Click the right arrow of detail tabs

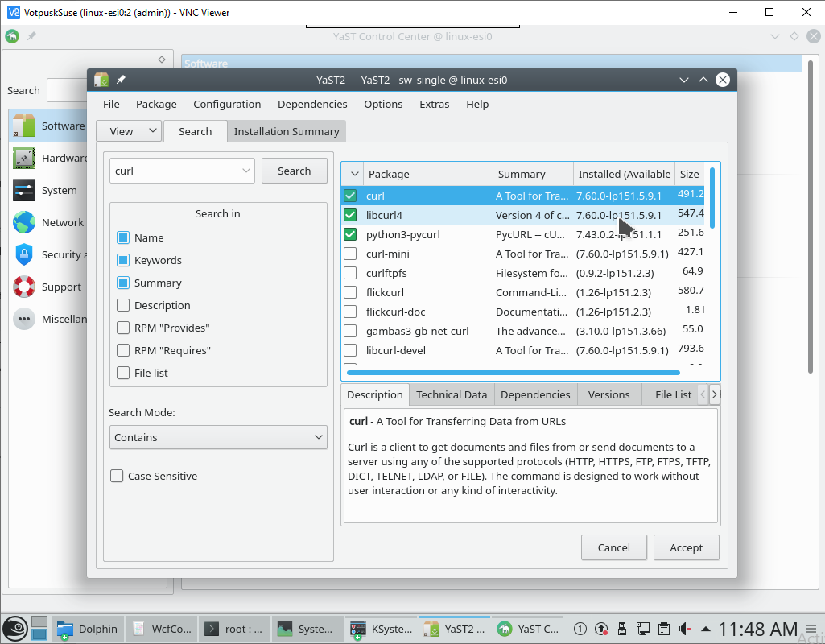point(715,394)
